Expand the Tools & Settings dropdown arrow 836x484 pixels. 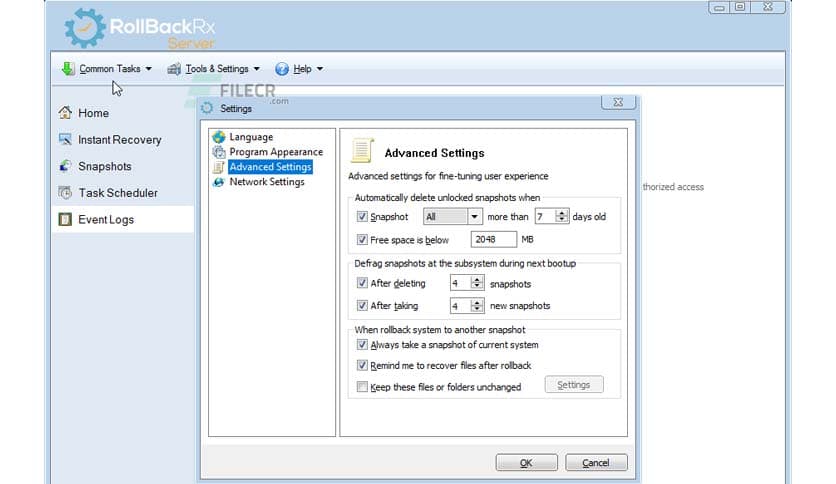tap(257, 69)
